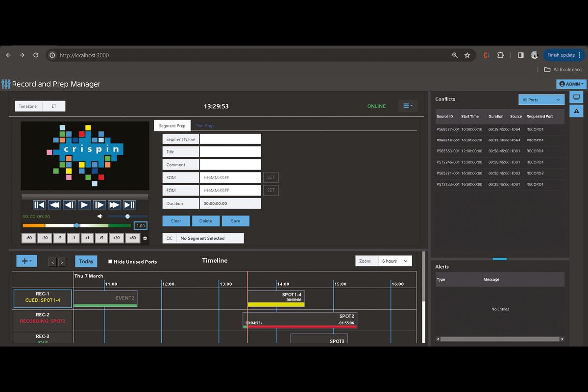
Task: Select the Segment Prep tab
Action: click(172, 126)
